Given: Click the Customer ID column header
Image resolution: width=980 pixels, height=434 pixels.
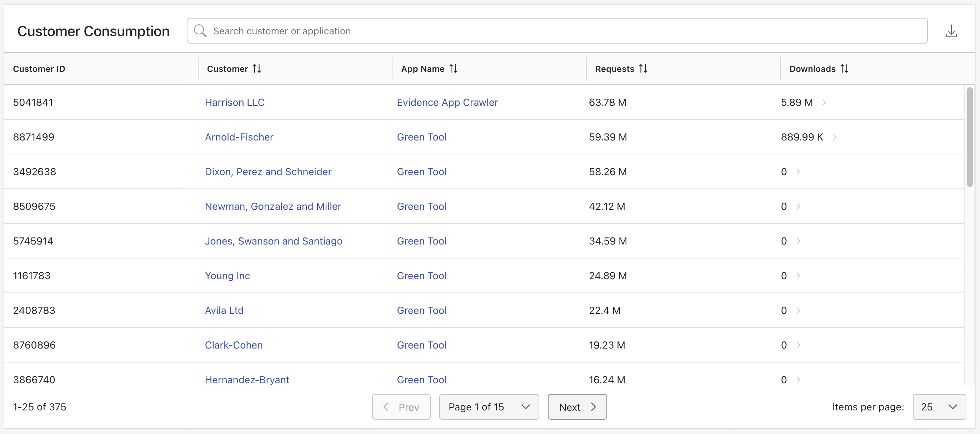Looking at the screenshot, I should click(x=39, y=69).
